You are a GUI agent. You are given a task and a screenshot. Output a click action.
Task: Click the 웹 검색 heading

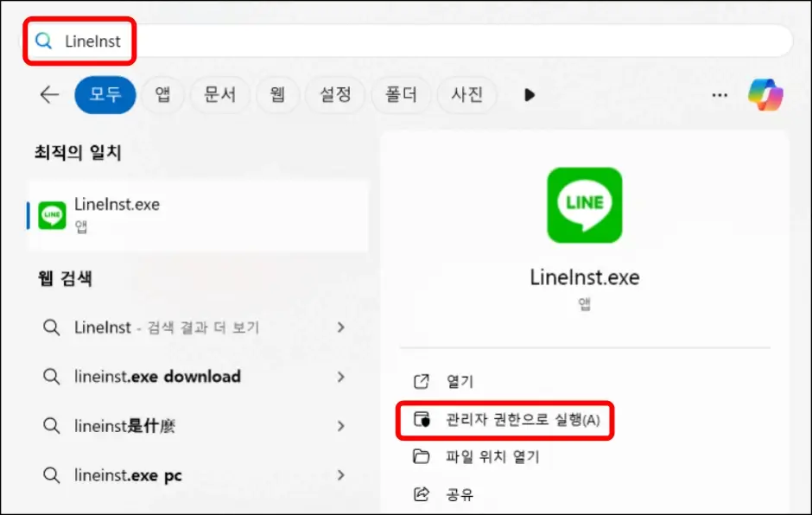[65, 279]
